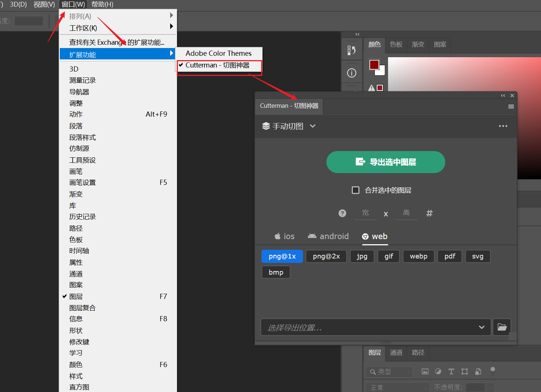Uncheck Cutterman - 切图神器 in extensions submenu
Screen dimensions: 541x392
pos(218,65)
